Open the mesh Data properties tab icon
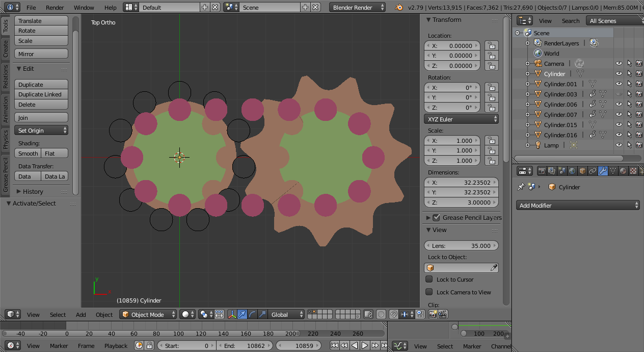644x352 pixels. 613,171
